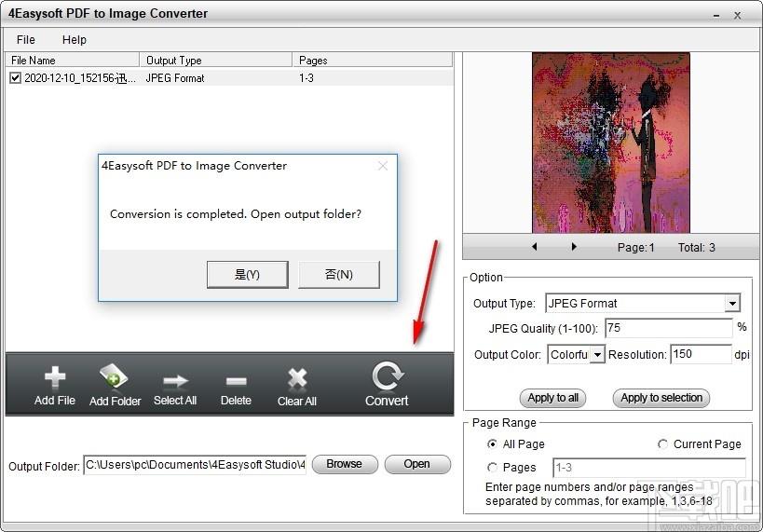The image size is (763, 532).
Task: Click the Delete minus icon
Action: pyautogui.click(x=236, y=381)
